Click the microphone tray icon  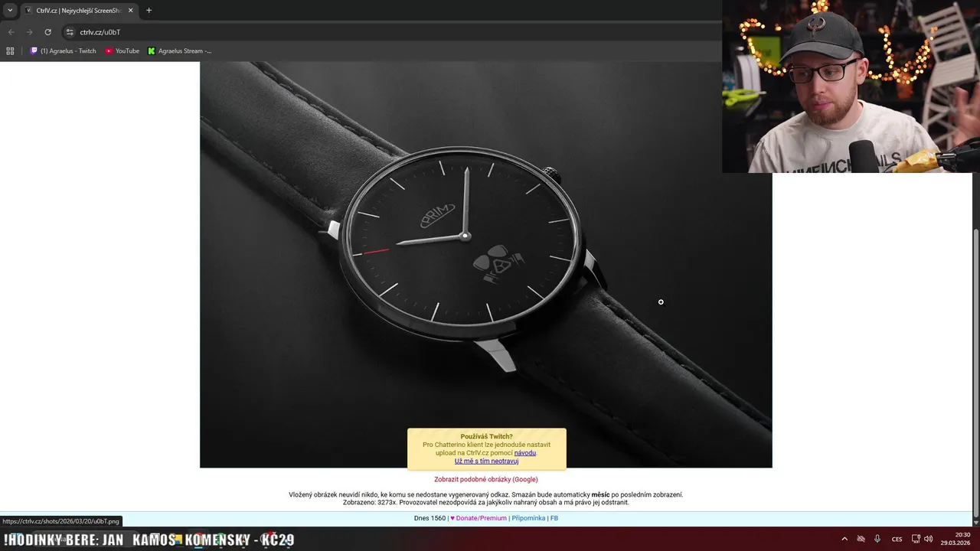[877, 539]
